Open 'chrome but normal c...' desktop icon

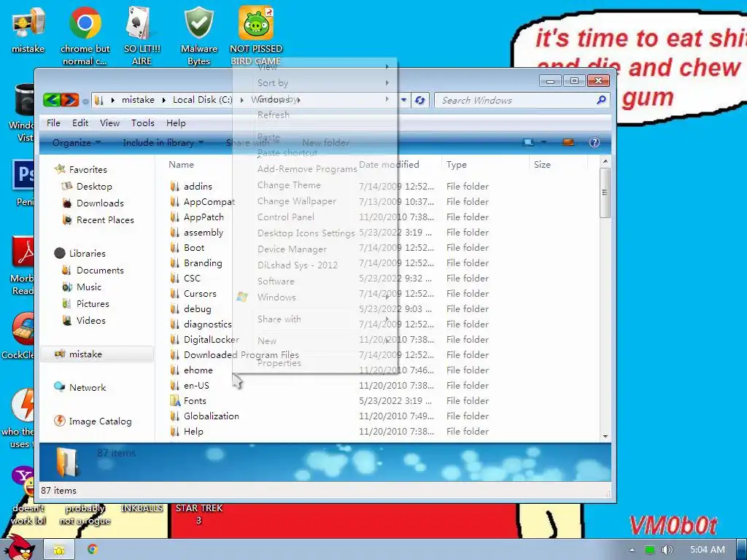[85, 36]
